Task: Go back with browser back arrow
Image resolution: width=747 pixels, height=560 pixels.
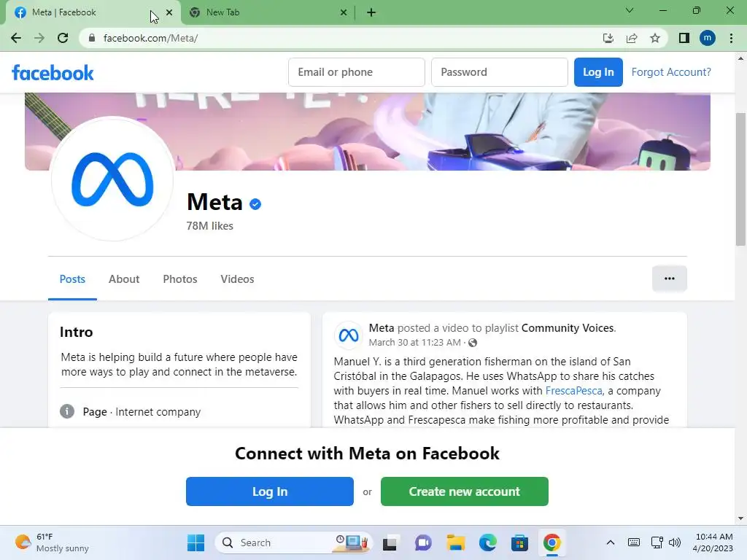Action: pos(16,38)
